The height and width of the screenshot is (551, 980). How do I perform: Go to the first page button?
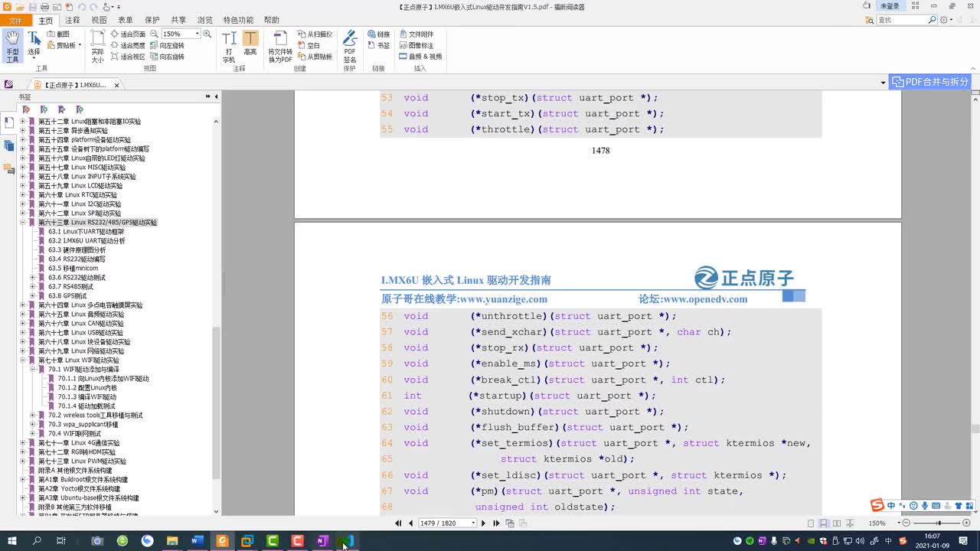[398, 523]
